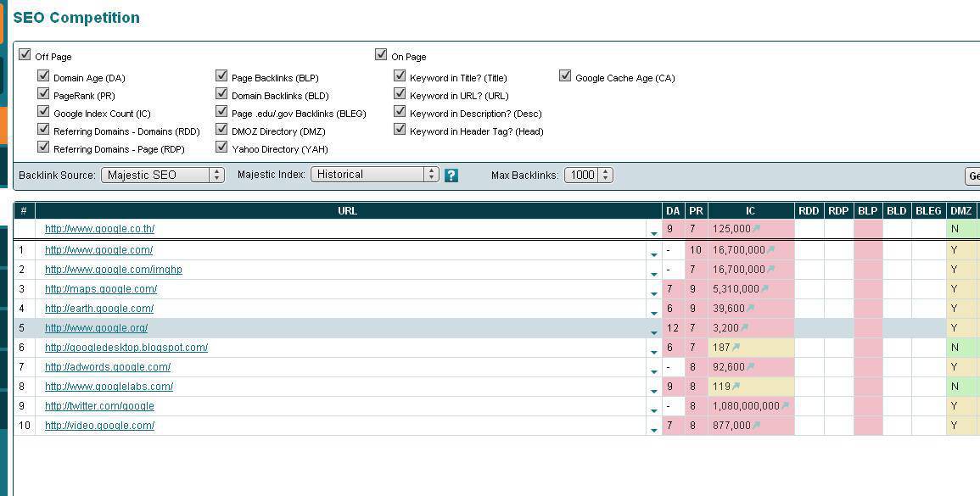Open the http://earth.google.com/ link

pyautogui.click(x=99, y=308)
